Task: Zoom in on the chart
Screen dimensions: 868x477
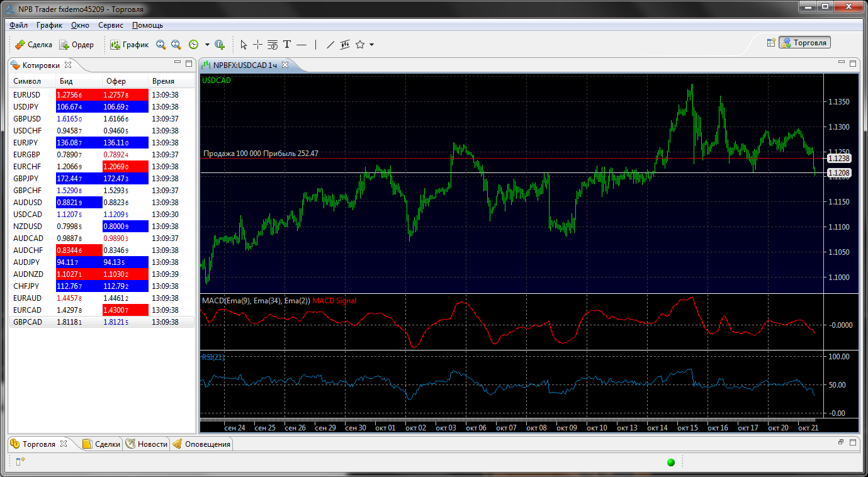Action: (x=161, y=45)
